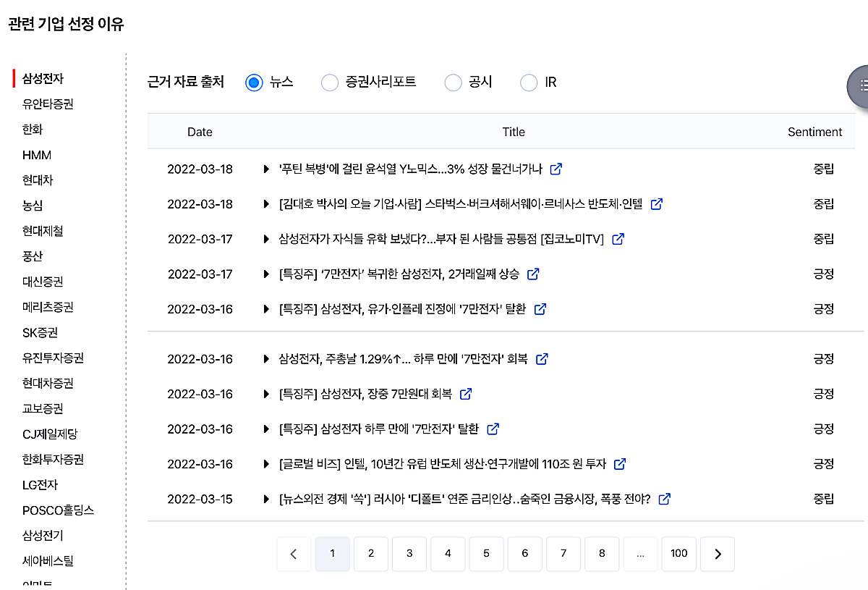Go to page 4 in pagination
The height and width of the screenshot is (590, 868).
[448, 554]
